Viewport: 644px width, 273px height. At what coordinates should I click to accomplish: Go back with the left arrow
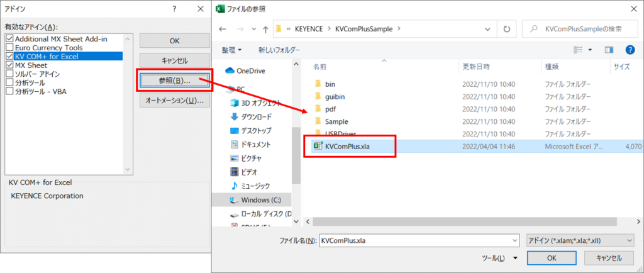click(222, 29)
